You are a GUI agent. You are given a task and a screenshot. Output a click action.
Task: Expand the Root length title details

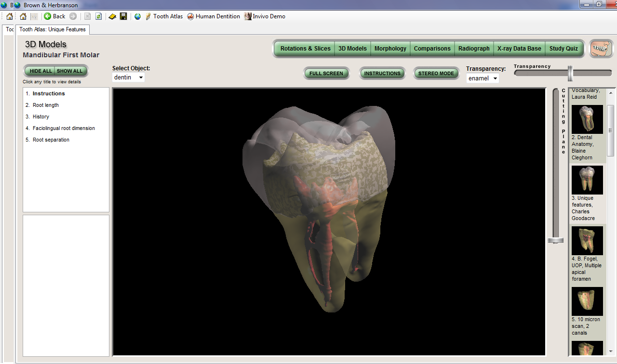[x=45, y=105]
